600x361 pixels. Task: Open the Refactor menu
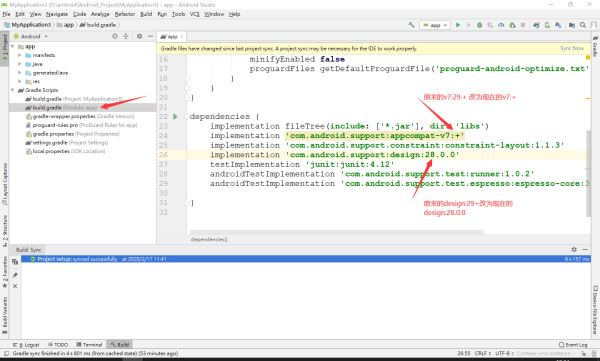click(125, 14)
